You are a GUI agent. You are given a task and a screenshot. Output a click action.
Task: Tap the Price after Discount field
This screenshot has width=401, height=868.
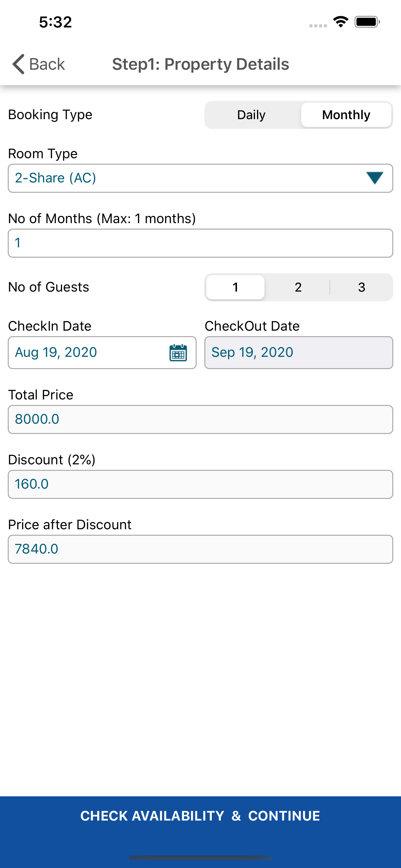pos(200,549)
